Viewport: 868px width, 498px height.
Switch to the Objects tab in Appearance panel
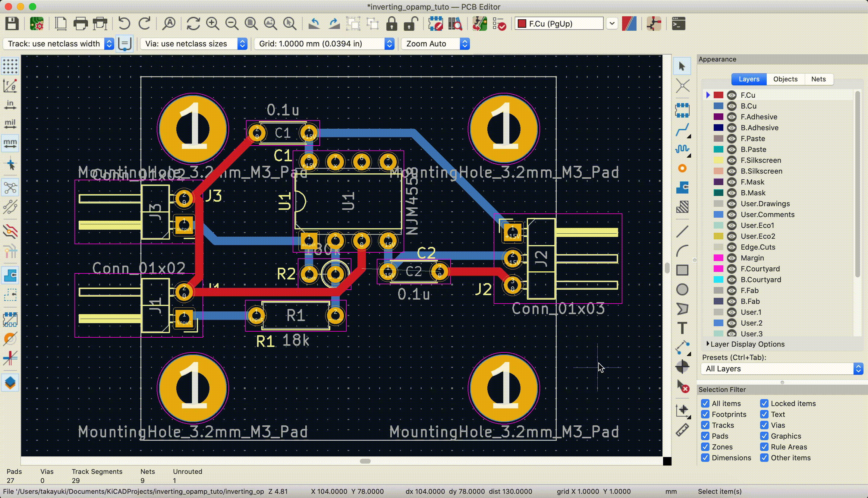(785, 79)
